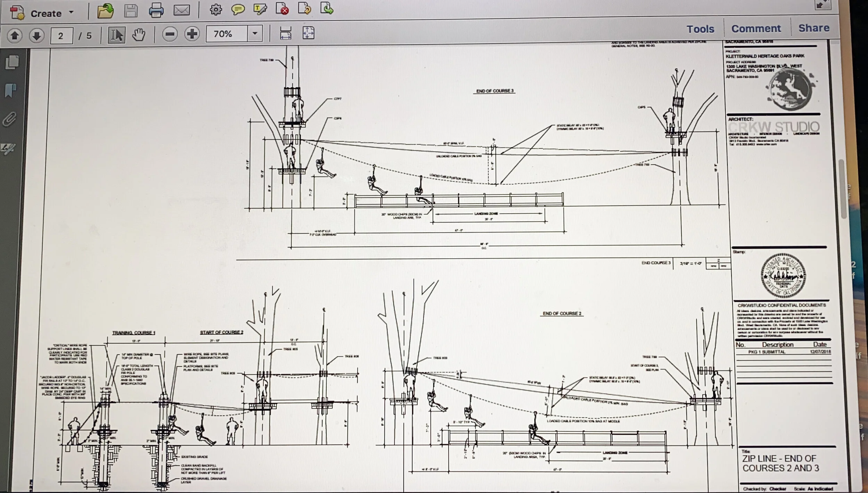The height and width of the screenshot is (493, 868).
Task: Open the Comment pane
Action: [x=756, y=28]
